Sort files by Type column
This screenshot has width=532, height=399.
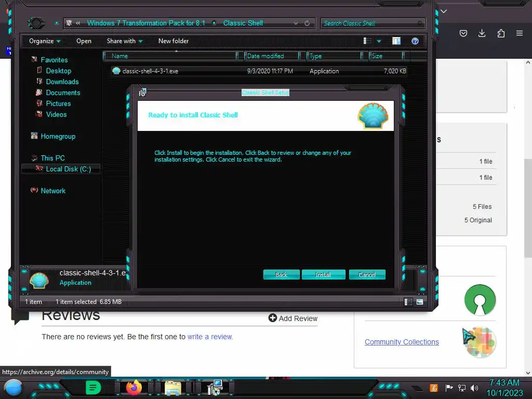(x=334, y=56)
